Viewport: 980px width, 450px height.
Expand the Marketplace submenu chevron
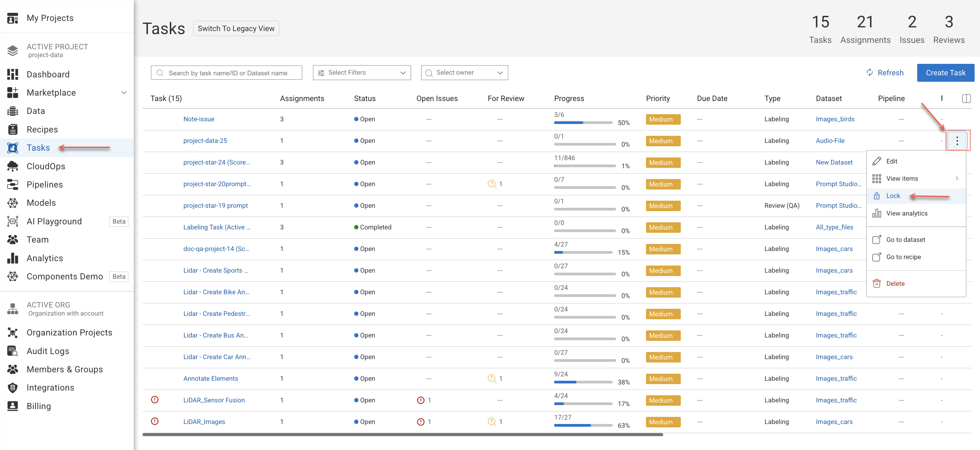point(124,93)
